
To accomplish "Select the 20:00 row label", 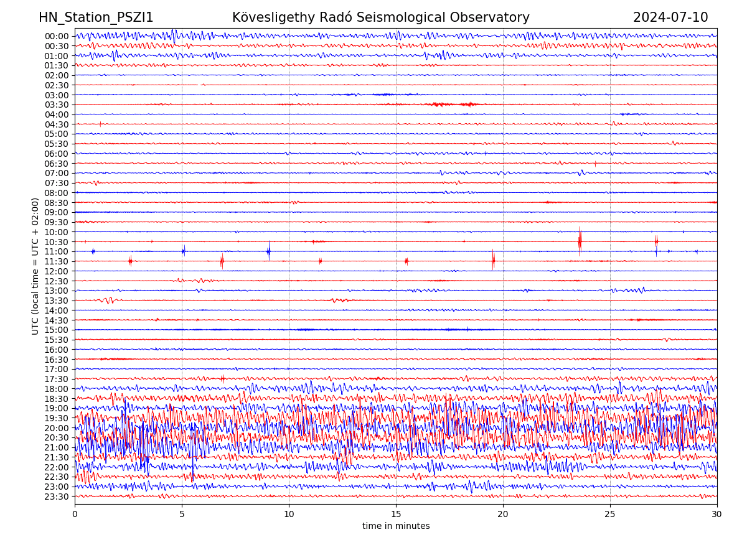I will (x=56, y=428).
